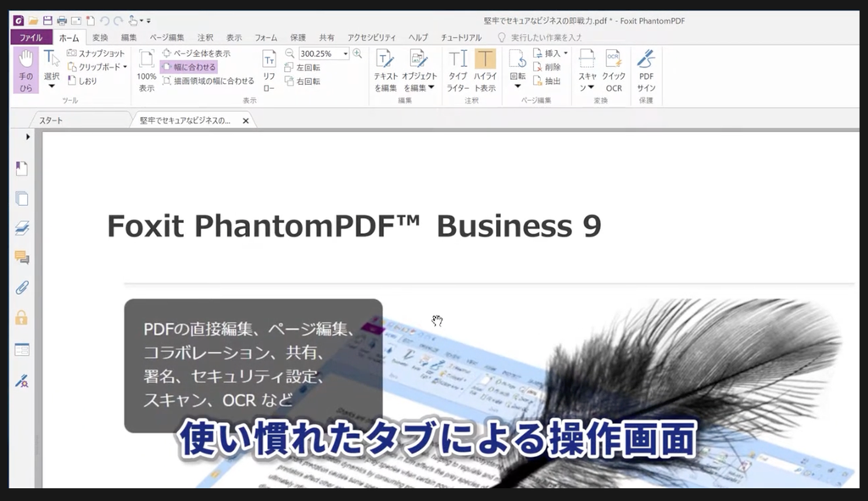The image size is (868, 501).
Task: Toggle Fit Width (幅に合わせる) view
Action: 189,67
